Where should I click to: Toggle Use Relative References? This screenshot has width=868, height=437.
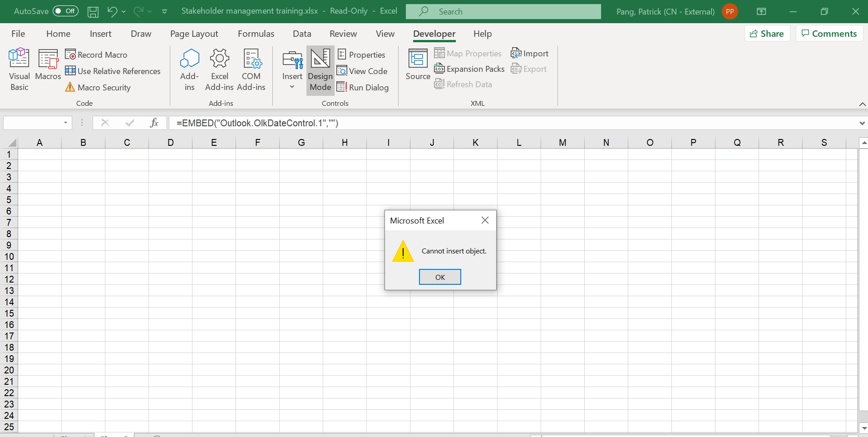(113, 71)
